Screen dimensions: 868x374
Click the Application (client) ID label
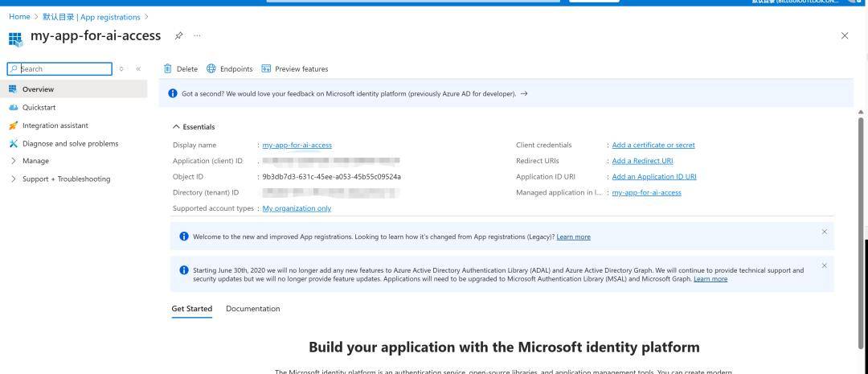(207, 161)
